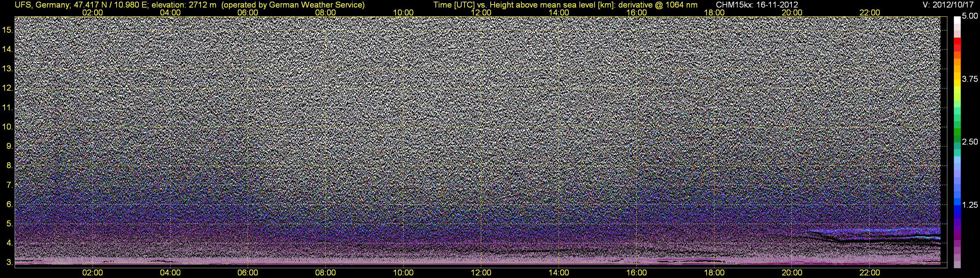
Task: Click the 'derivative @ 1064 nm' label
Action: click(x=661, y=5)
